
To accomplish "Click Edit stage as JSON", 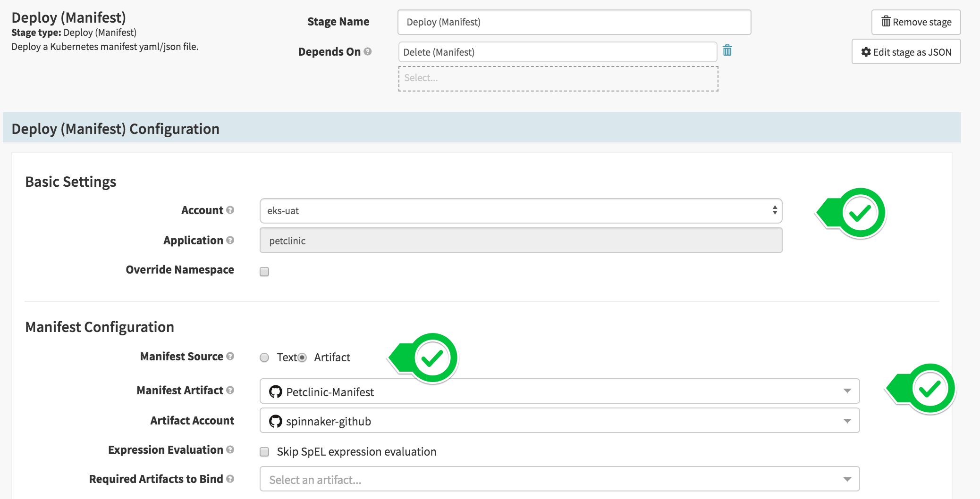I will tap(906, 52).
